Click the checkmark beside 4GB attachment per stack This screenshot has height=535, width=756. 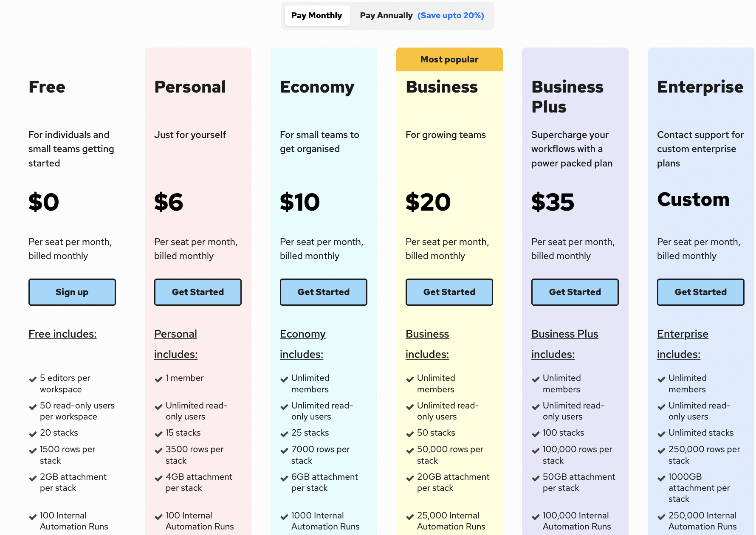(x=158, y=478)
